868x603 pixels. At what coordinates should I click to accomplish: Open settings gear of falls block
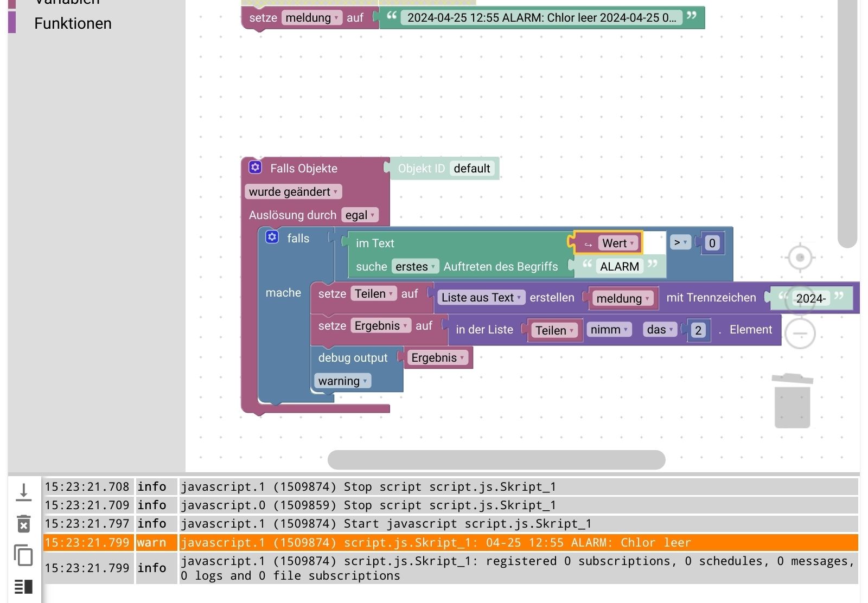[272, 237]
